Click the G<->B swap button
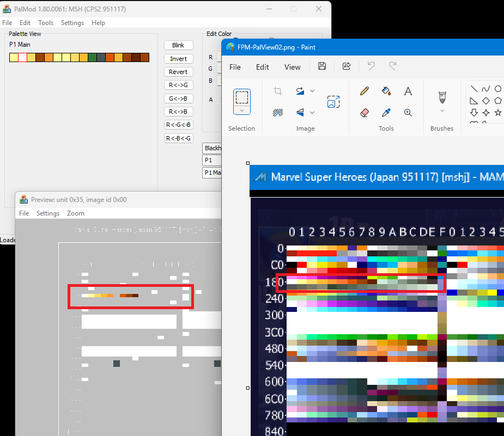Viewport: 504px width, 436px height. point(178,99)
